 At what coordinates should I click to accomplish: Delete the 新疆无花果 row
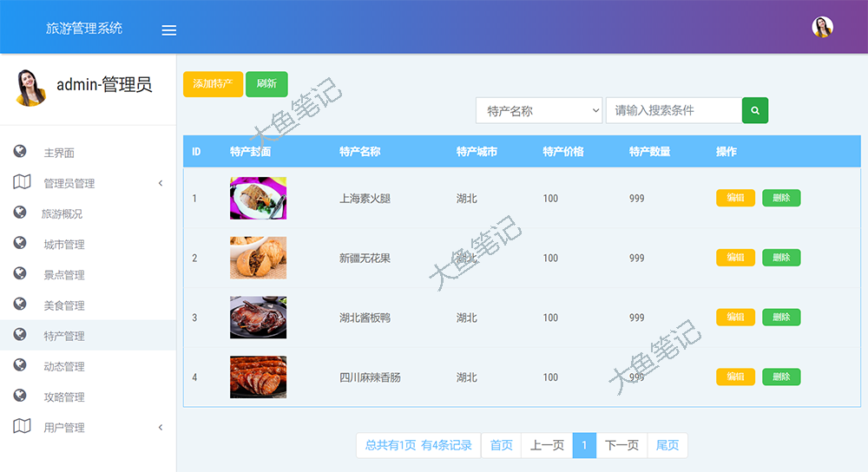pos(781,258)
